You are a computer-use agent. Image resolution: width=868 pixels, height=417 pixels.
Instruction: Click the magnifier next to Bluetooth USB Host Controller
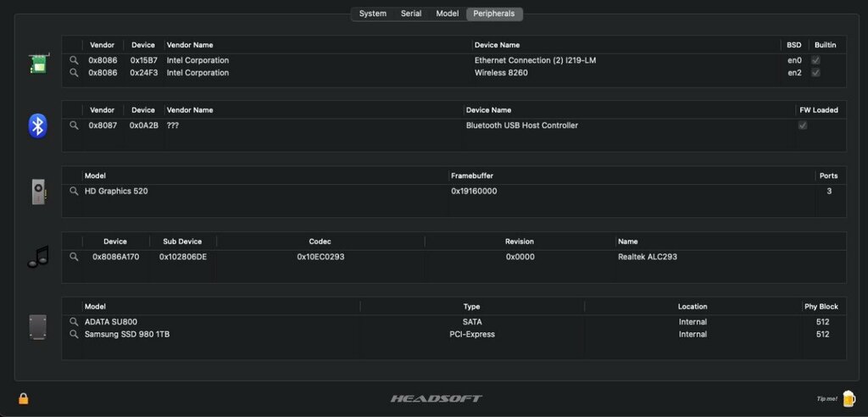coord(74,125)
